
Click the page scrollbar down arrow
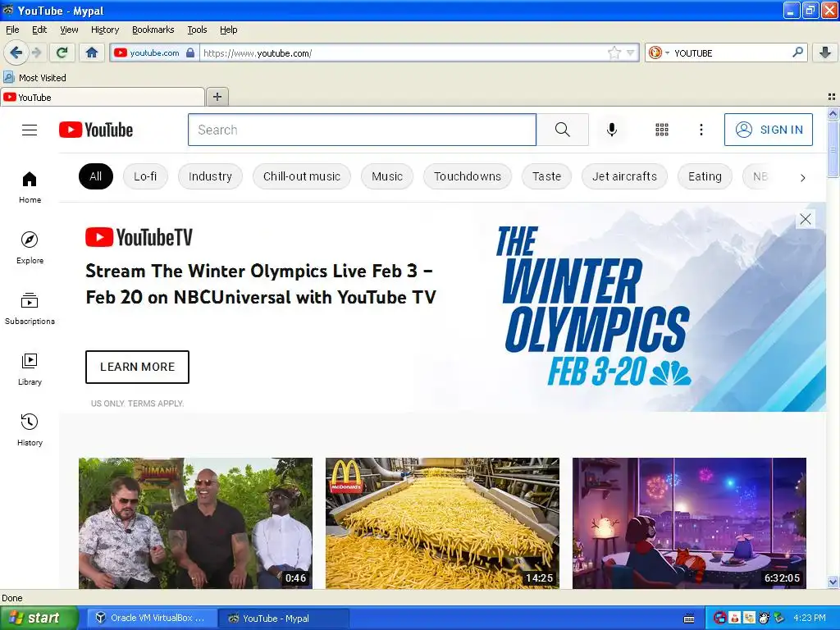(x=833, y=582)
